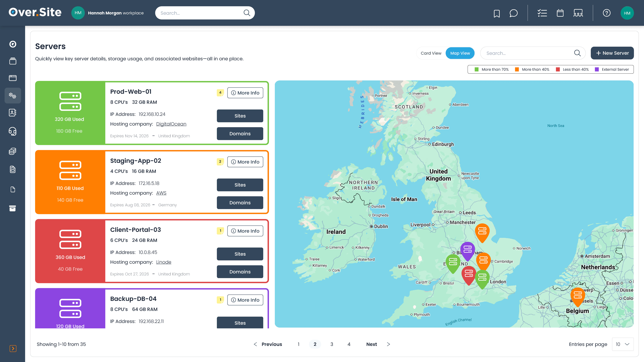Screen dimensions: 644x362
Task: Open Domains for Staging-App-02
Action: pos(240,203)
